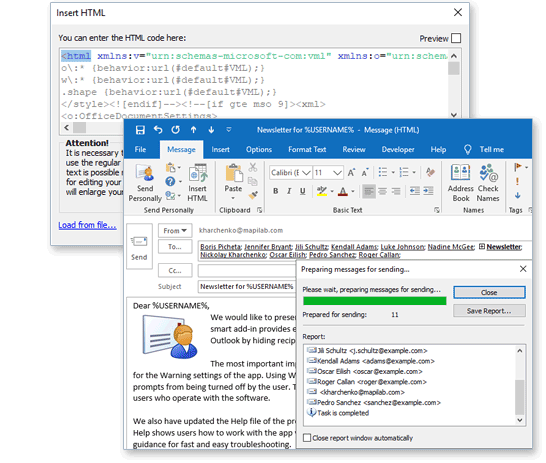Viewport: 546px width, 463px height.
Task: Open the From sender dropdown
Action: pyautogui.click(x=175, y=230)
